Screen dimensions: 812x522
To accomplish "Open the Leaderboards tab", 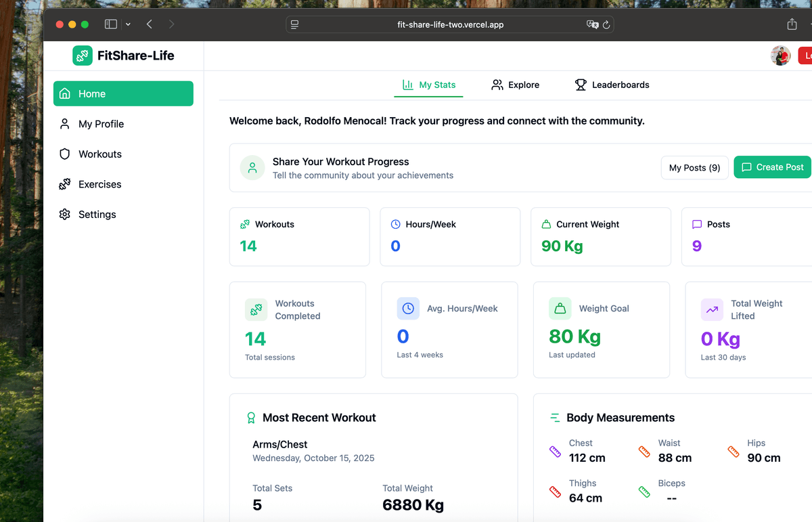I will click(612, 85).
